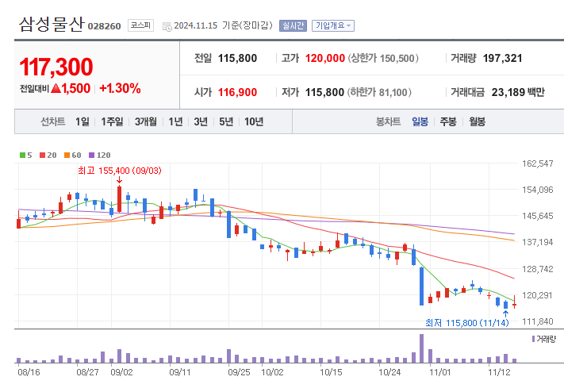
Task: Click the tallest volume bar before 11/01
Action: (x=421, y=348)
